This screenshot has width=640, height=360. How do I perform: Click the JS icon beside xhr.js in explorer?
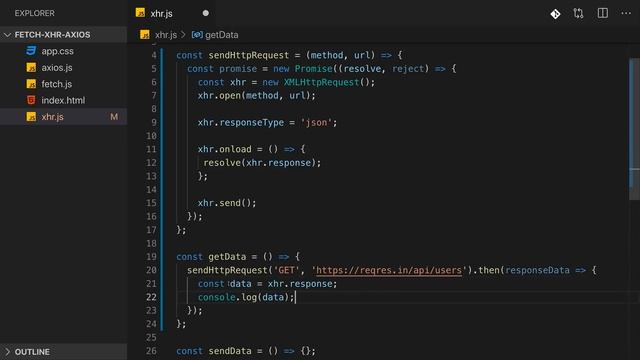point(31,117)
